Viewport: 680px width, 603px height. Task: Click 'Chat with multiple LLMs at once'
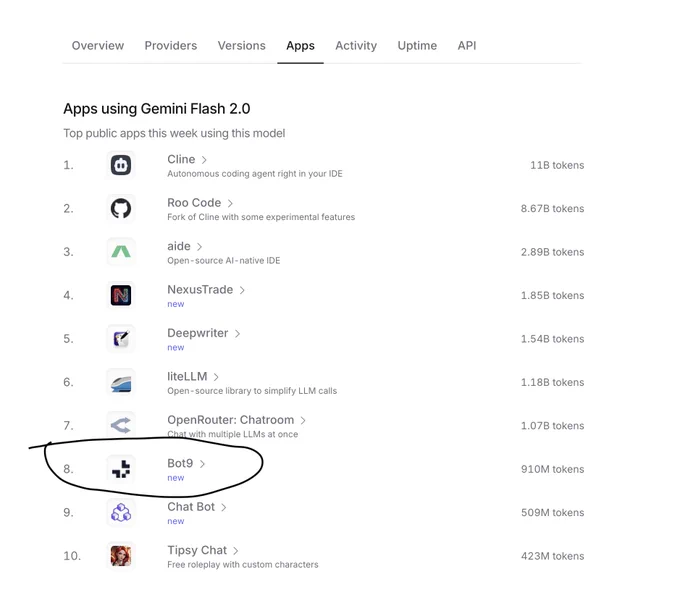tap(232, 434)
